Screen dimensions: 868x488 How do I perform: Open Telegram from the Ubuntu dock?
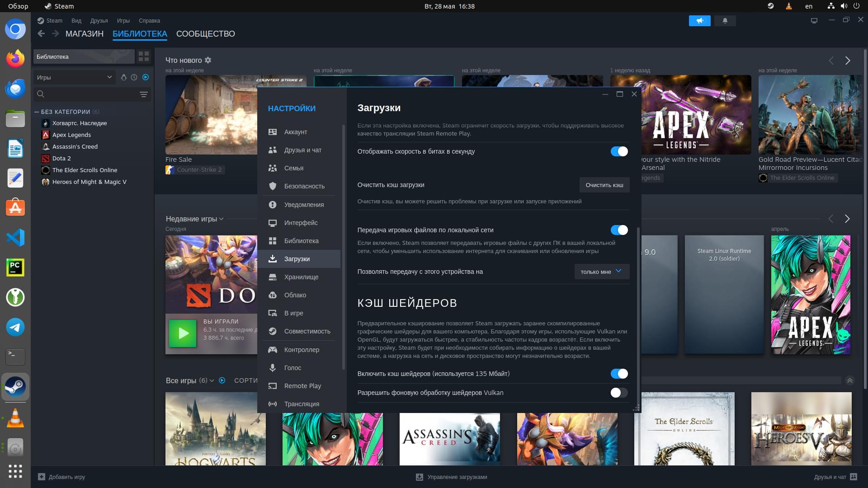click(x=15, y=327)
